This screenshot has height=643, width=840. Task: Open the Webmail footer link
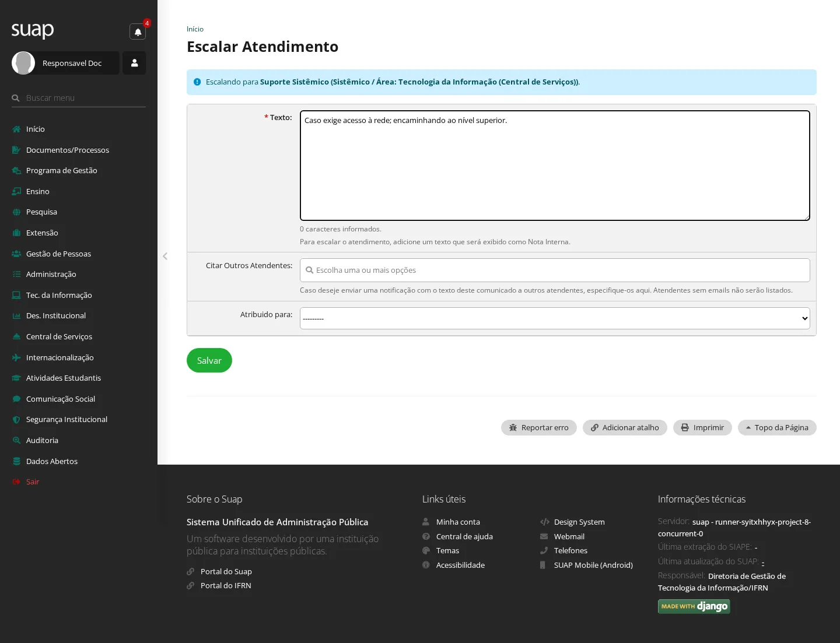click(569, 536)
